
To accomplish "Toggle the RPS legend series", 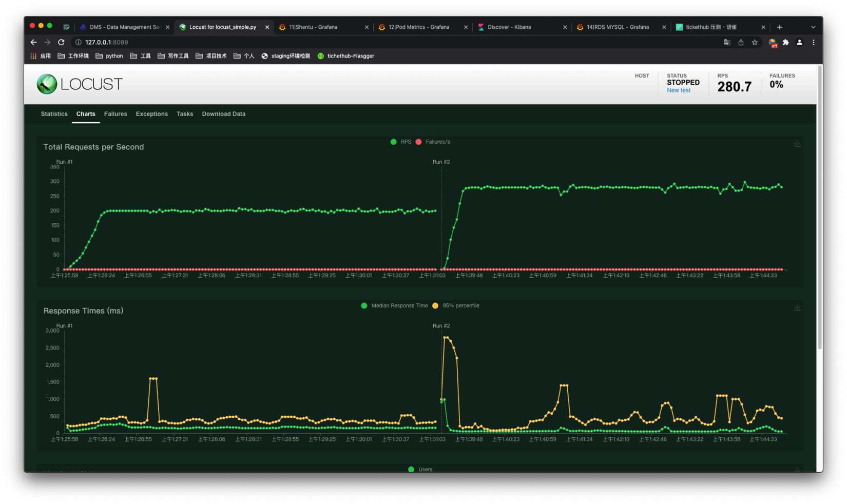I will coord(401,142).
